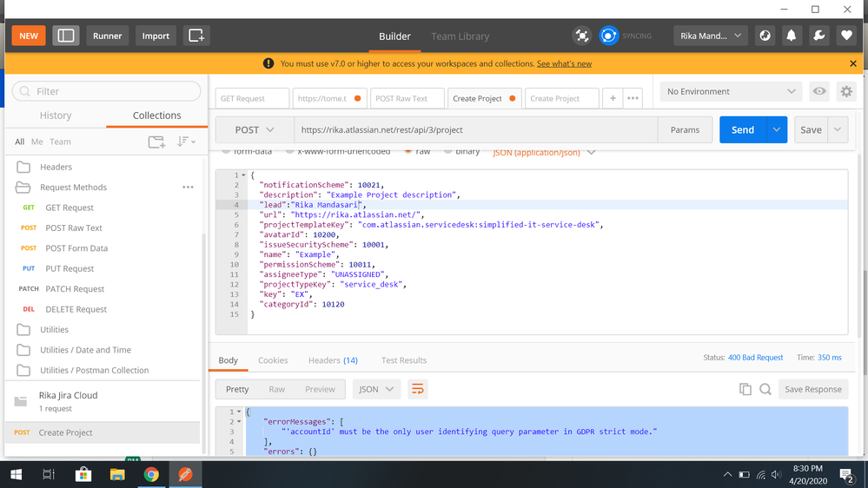Copy response using the copy icon

point(745,389)
